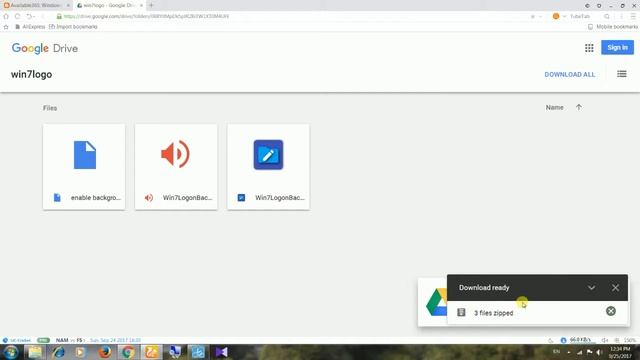The image size is (640, 360).
Task: Click the zip archive file icon
Action: point(461,312)
